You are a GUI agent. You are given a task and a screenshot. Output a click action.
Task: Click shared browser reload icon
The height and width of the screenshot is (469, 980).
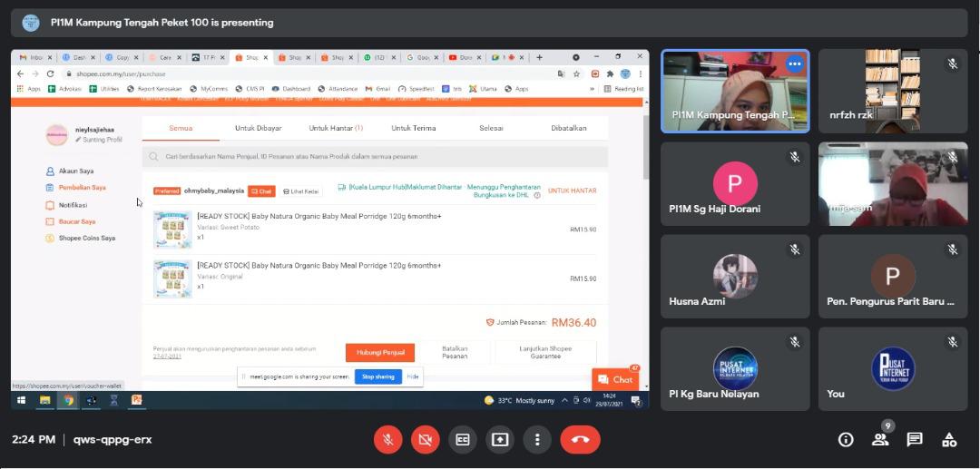pos(50,73)
